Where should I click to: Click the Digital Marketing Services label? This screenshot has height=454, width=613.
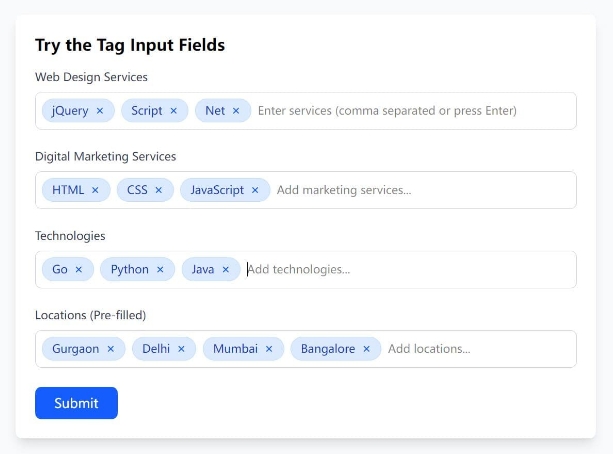click(x=105, y=157)
